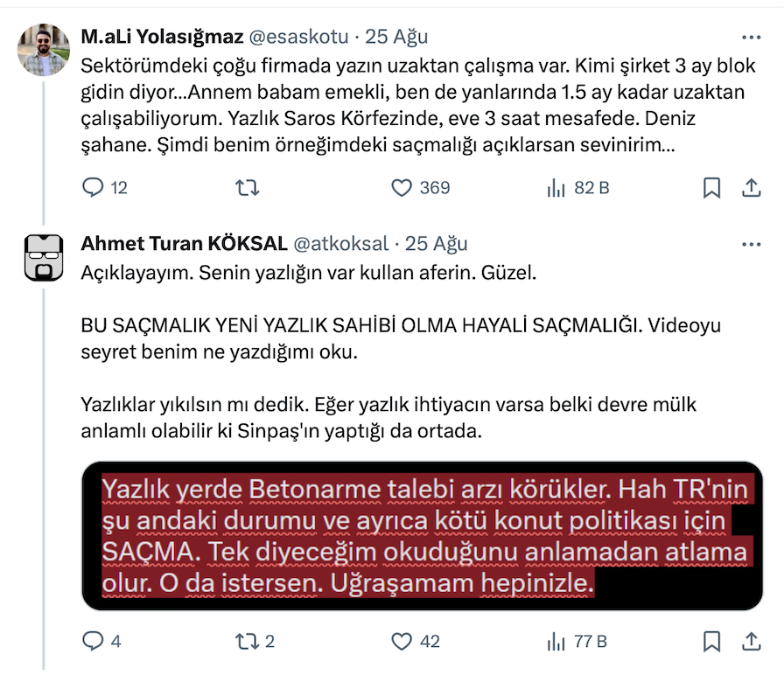Screen dimensions: 784x682
Task: Open M.aLi Yolasığmaz profile picture
Action: 43,50
